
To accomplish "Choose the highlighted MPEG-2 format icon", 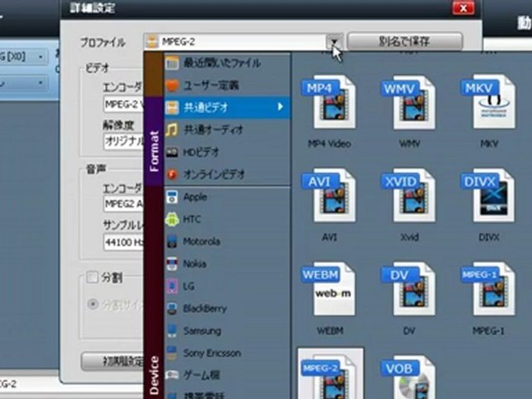I will tap(330, 373).
